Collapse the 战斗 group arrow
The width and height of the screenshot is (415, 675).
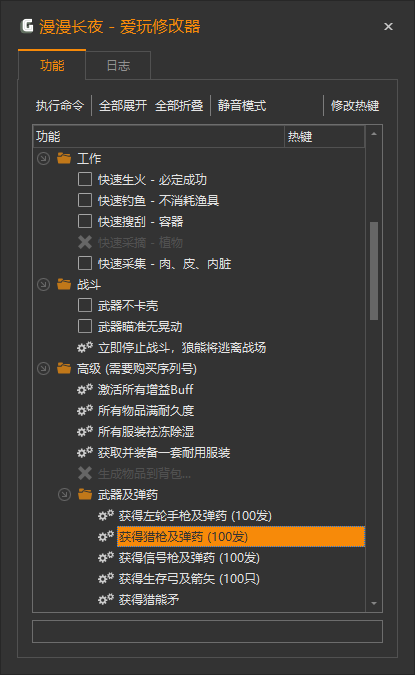click(x=43, y=285)
